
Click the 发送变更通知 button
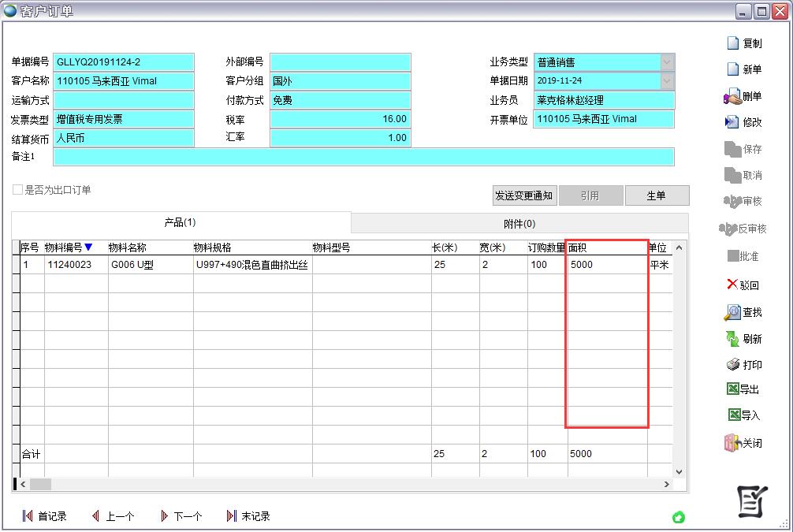[523, 195]
